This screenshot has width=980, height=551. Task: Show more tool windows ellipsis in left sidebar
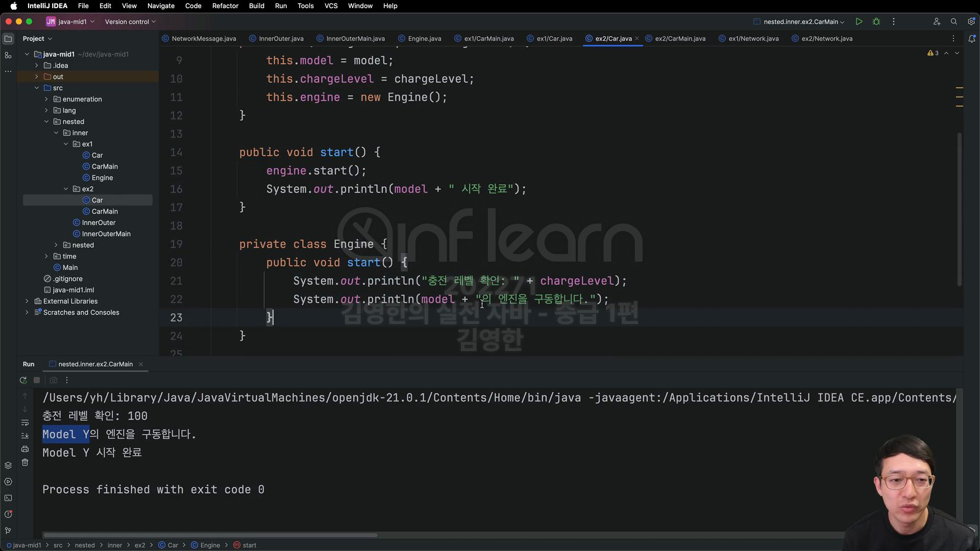8,71
